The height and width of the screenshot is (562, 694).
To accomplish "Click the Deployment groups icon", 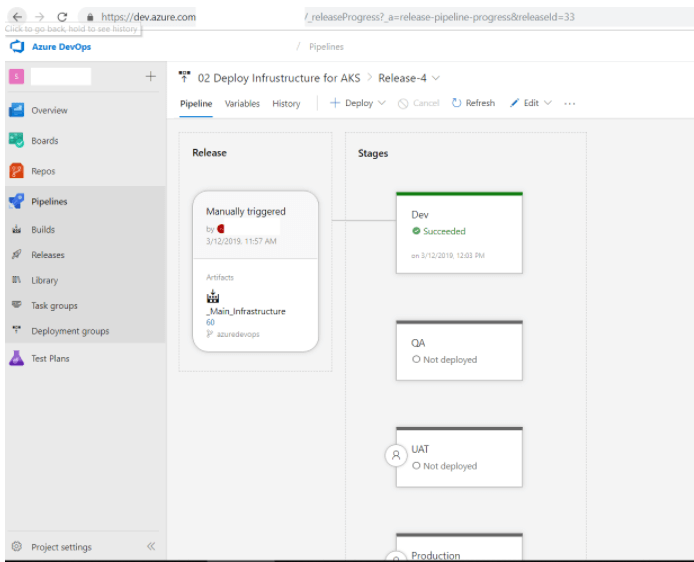I will pyautogui.click(x=16, y=330).
